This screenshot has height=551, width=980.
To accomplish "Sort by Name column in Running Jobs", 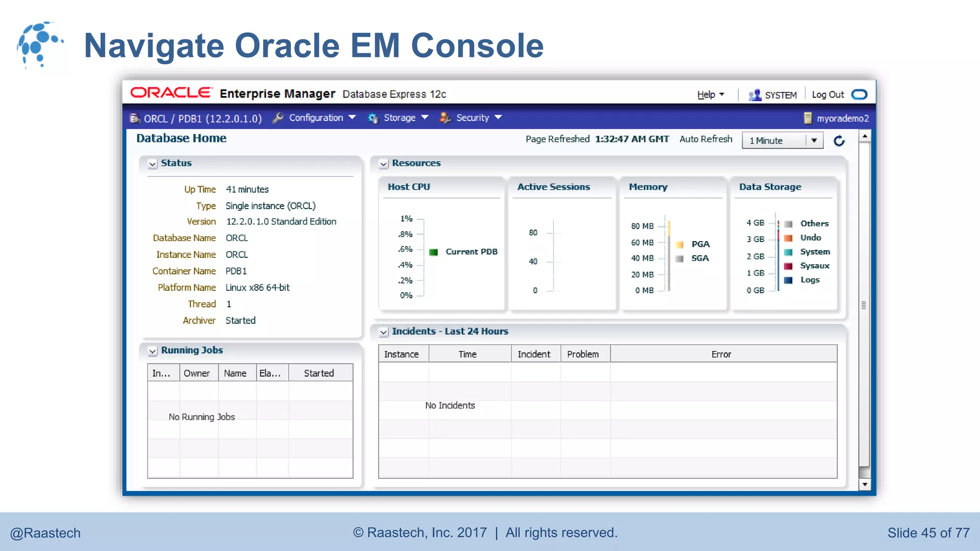I will point(237,373).
